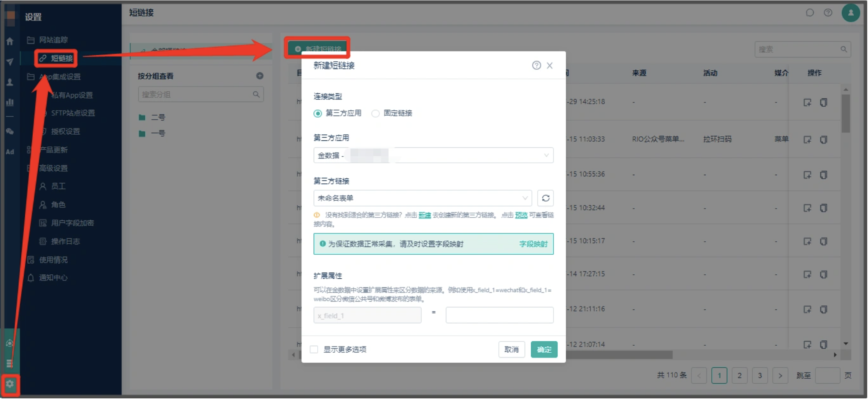Click edit icon in the 10:55:36 row
868x400 pixels.
(x=807, y=175)
